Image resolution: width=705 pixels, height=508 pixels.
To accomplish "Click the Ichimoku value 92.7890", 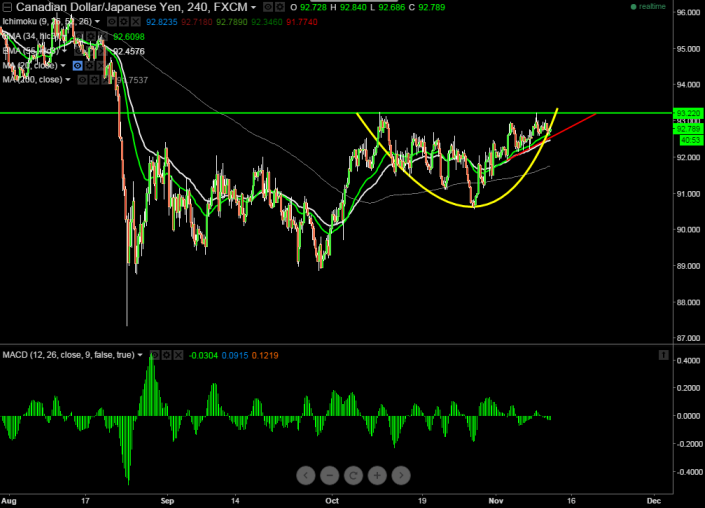I will (231, 22).
